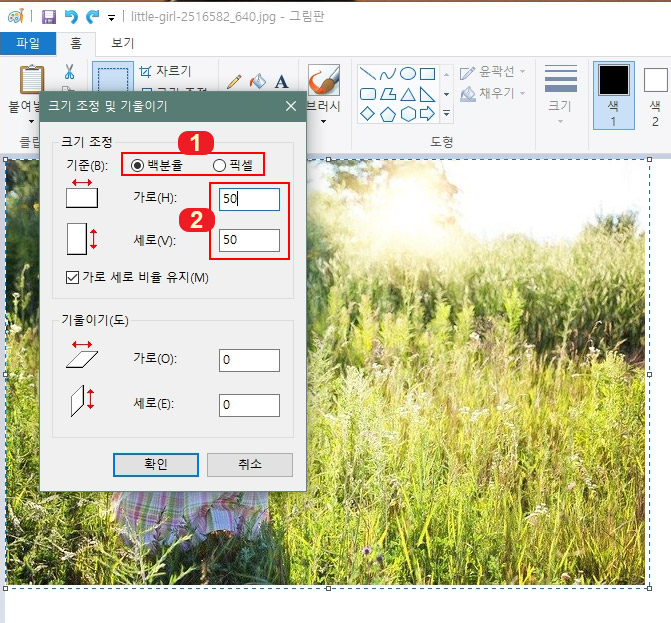This screenshot has width=671, height=623.
Task: Open the 채우기 fill dropdown
Action: point(493,93)
